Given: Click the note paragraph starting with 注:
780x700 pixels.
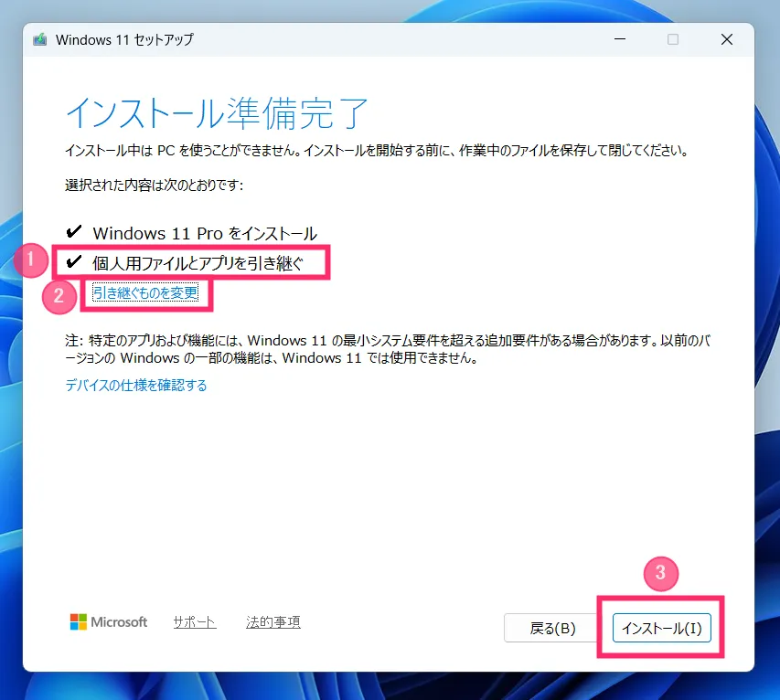Looking at the screenshot, I should tap(388, 349).
